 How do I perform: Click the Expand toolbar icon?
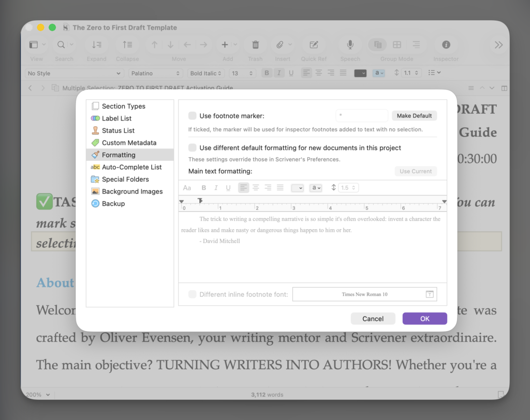[96, 45]
